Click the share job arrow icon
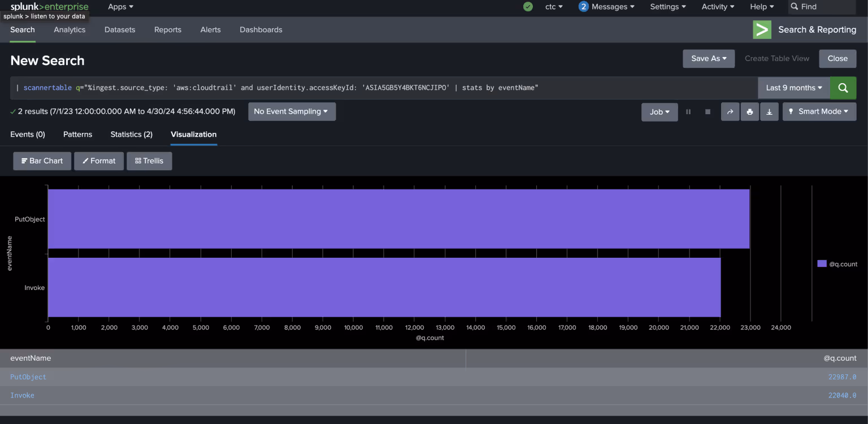868x424 pixels. [x=730, y=112]
